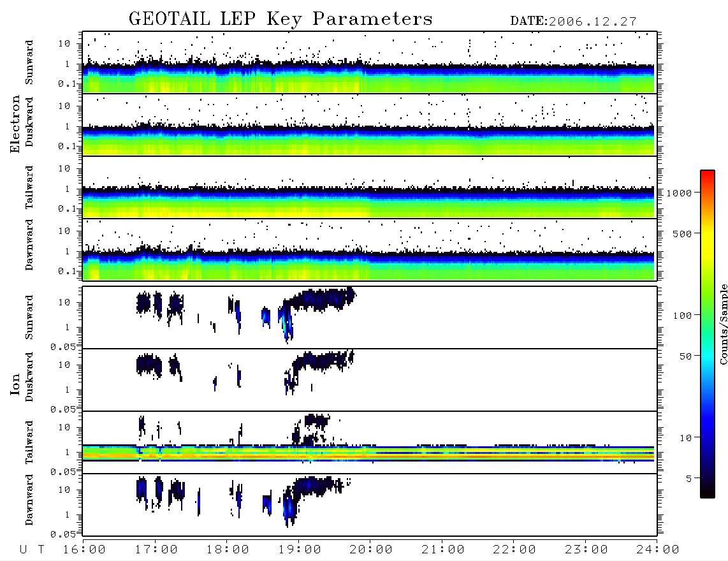Select the "16:00" time tick label
This screenshot has height=561, width=728.
click(84, 550)
